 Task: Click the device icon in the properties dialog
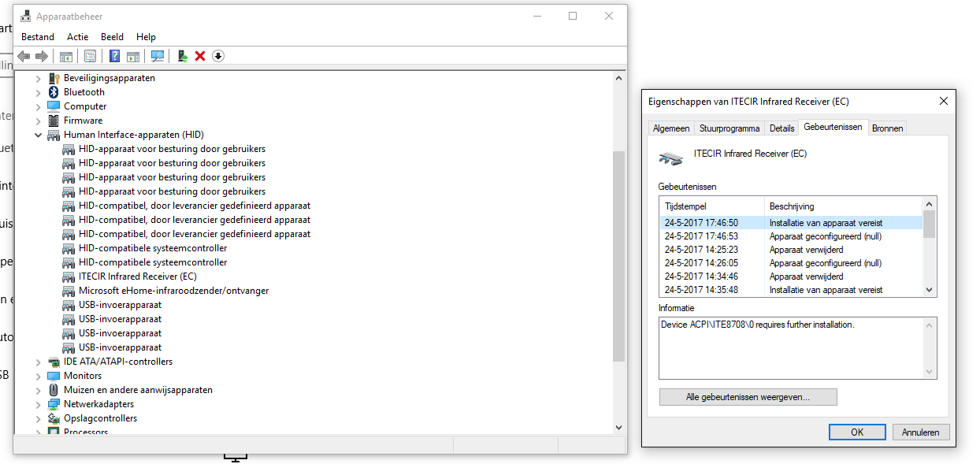[x=671, y=158]
